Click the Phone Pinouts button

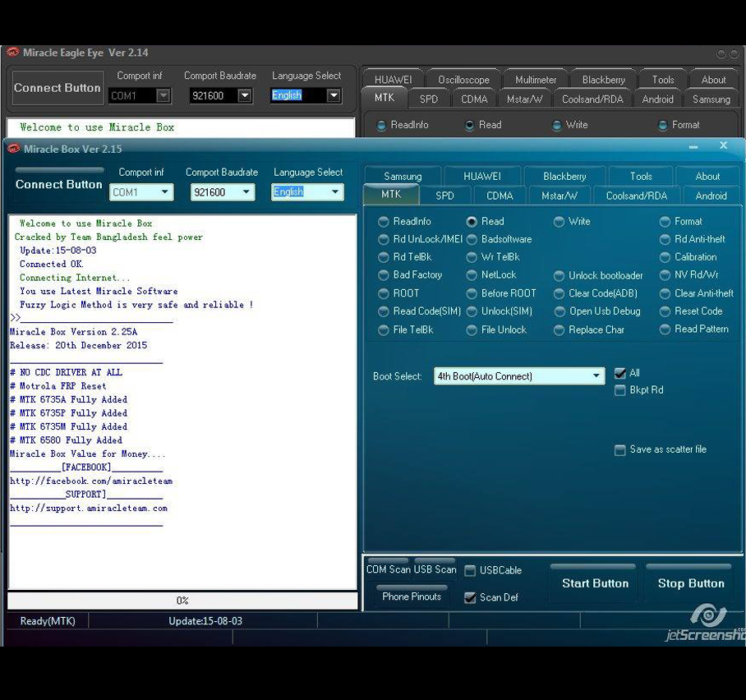pos(411,597)
